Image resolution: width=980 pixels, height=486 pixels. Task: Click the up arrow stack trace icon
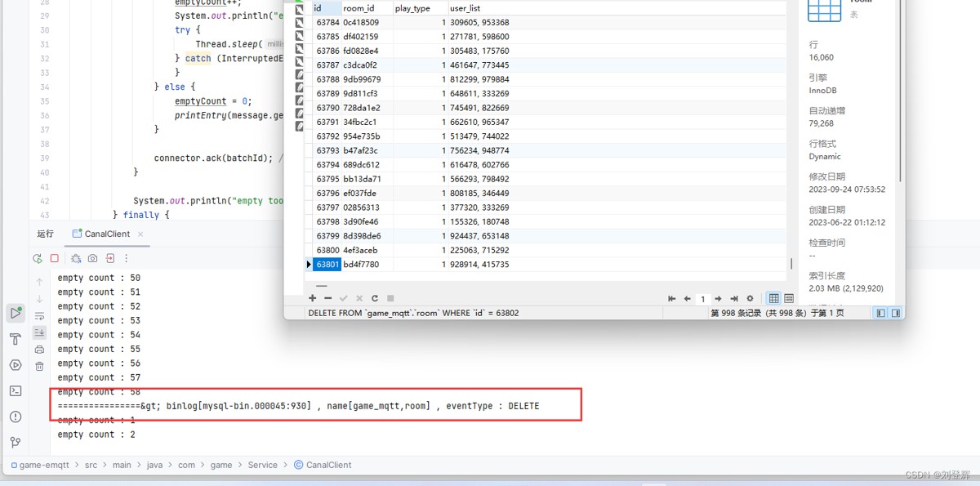pos(39,282)
